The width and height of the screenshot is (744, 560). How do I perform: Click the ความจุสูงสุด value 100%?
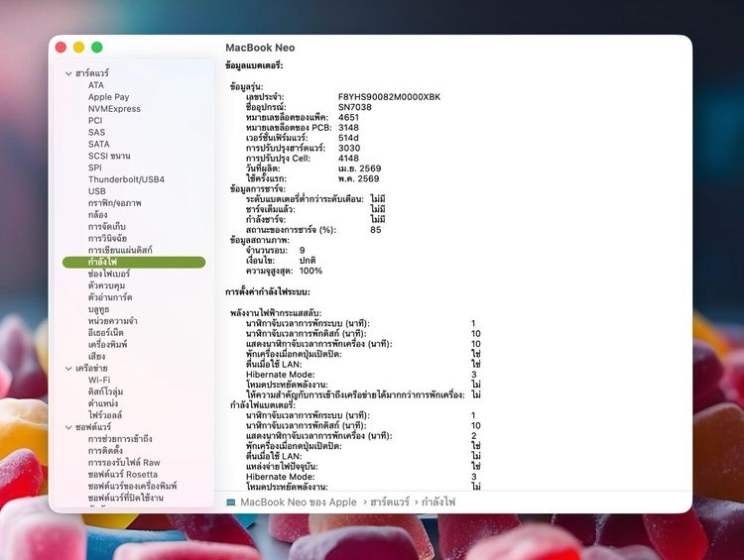(x=310, y=271)
